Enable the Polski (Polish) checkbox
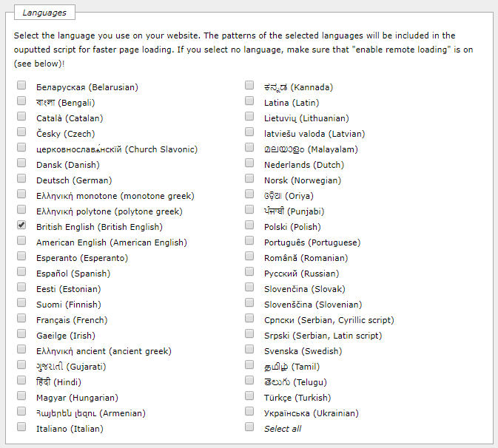Screen dimensions: 498x448 pyautogui.click(x=249, y=225)
